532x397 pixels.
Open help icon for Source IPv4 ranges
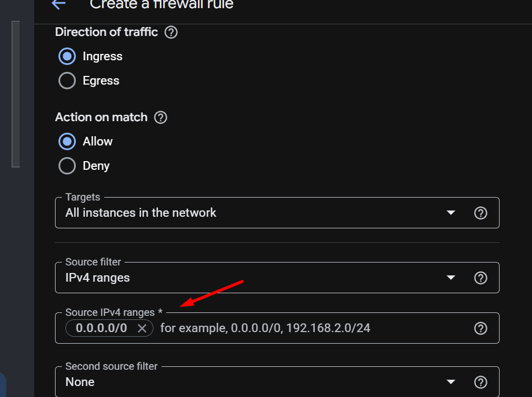pos(480,328)
